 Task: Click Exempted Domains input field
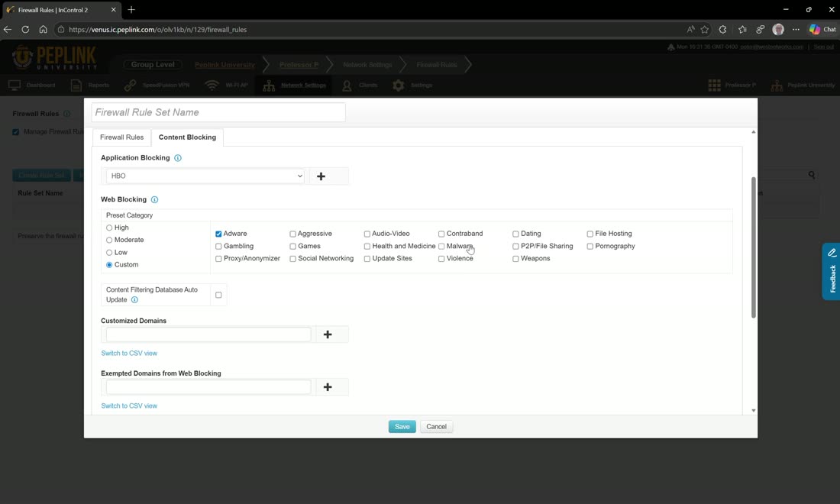[x=208, y=386]
